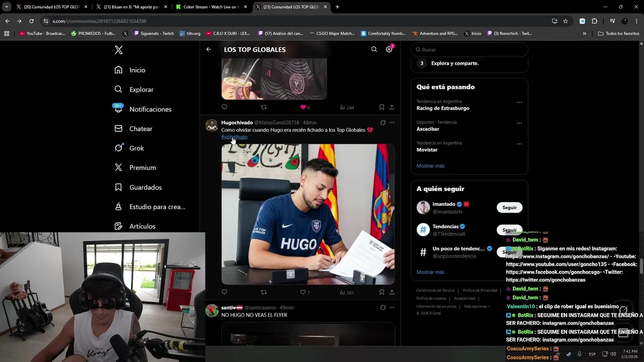
Task: Click the Buscar search field
Action: click(x=469, y=50)
